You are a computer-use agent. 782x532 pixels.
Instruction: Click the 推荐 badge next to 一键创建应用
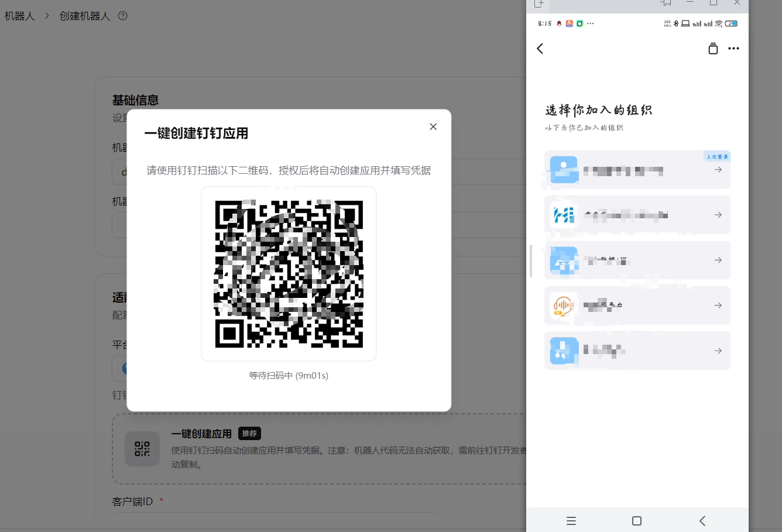point(250,434)
